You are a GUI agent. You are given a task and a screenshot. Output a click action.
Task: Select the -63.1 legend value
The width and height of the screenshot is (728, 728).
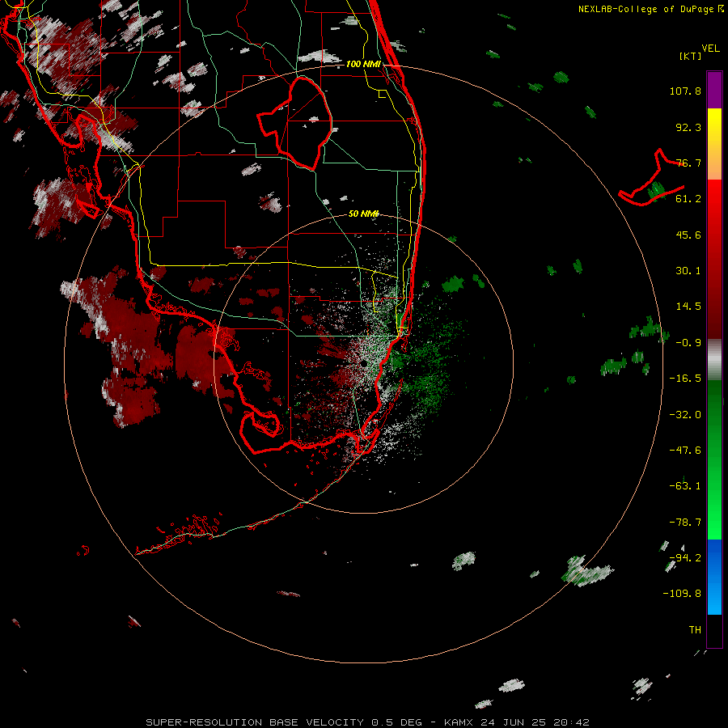pyautogui.click(x=685, y=486)
